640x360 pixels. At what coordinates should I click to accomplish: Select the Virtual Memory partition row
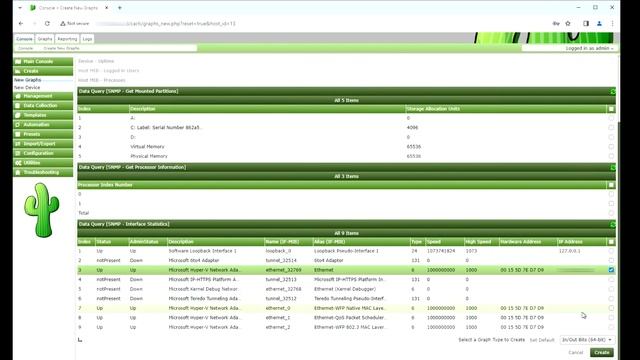(346, 147)
